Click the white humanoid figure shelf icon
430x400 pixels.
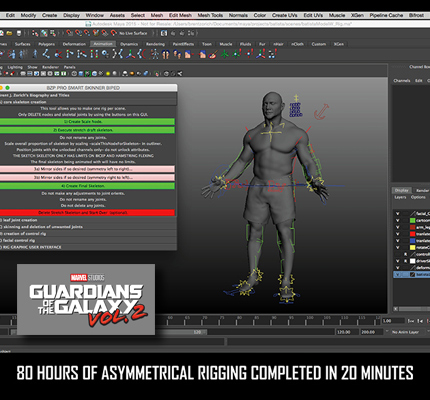tap(155, 54)
